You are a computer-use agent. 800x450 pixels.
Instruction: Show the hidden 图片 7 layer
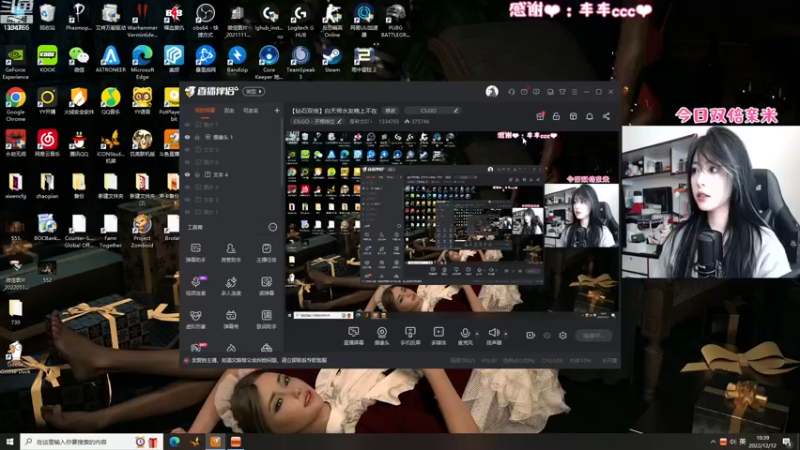(187, 124)
